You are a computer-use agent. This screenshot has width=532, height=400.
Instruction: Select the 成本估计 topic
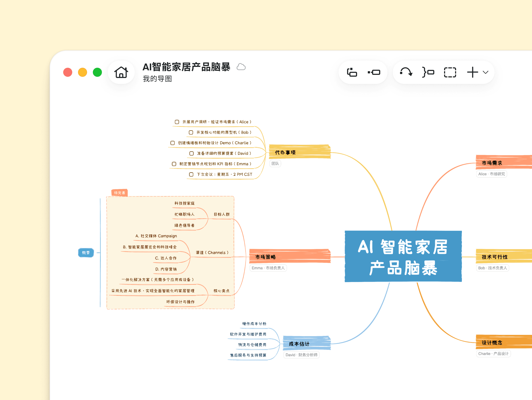pyautogui.click(x=307, y=343)
